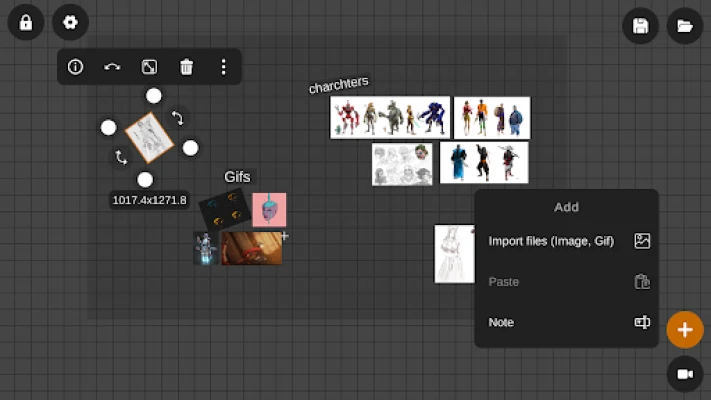Click the orange plus add button
Screen dimensions: 711x400
coord(685,329)
